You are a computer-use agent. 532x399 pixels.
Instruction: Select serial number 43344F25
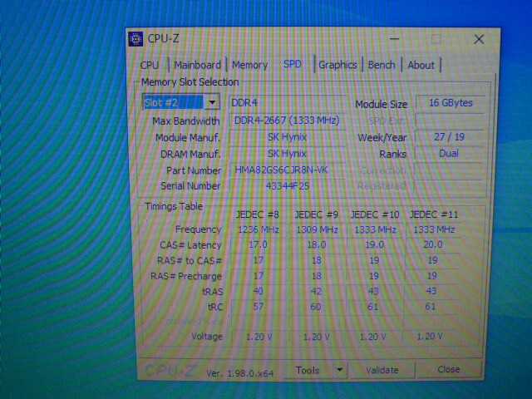pos(287,186)
